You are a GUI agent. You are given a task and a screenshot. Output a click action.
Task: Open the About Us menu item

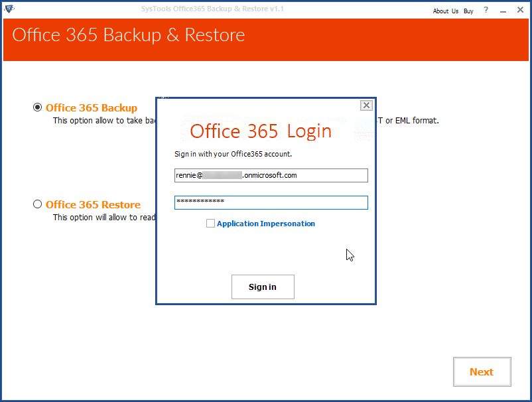(446, 11)
